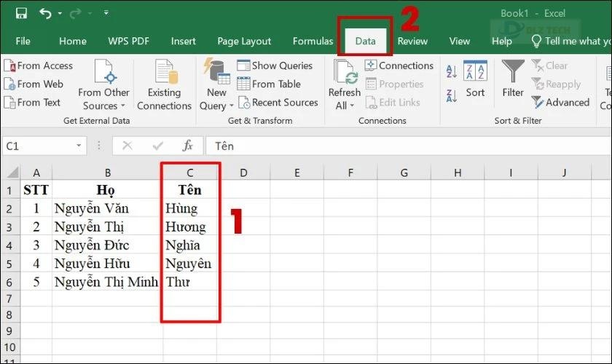Click From Table in Get & Transform
Viewport: 612px width, 364px height.
(269, 84)
